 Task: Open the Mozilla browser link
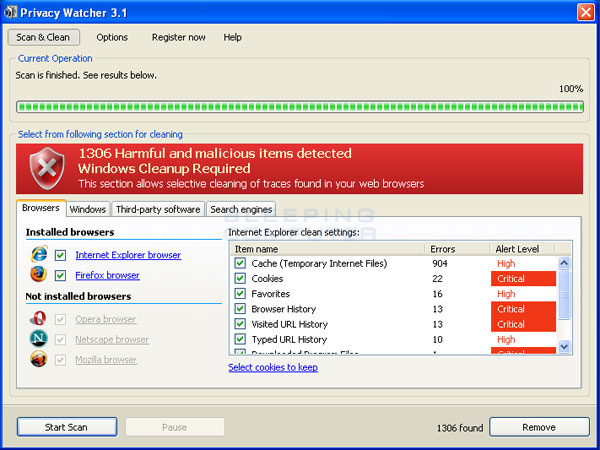(106, 360)
